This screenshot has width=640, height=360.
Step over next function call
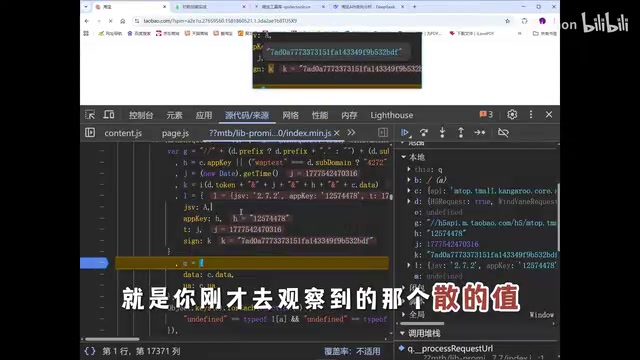point(424,133)
